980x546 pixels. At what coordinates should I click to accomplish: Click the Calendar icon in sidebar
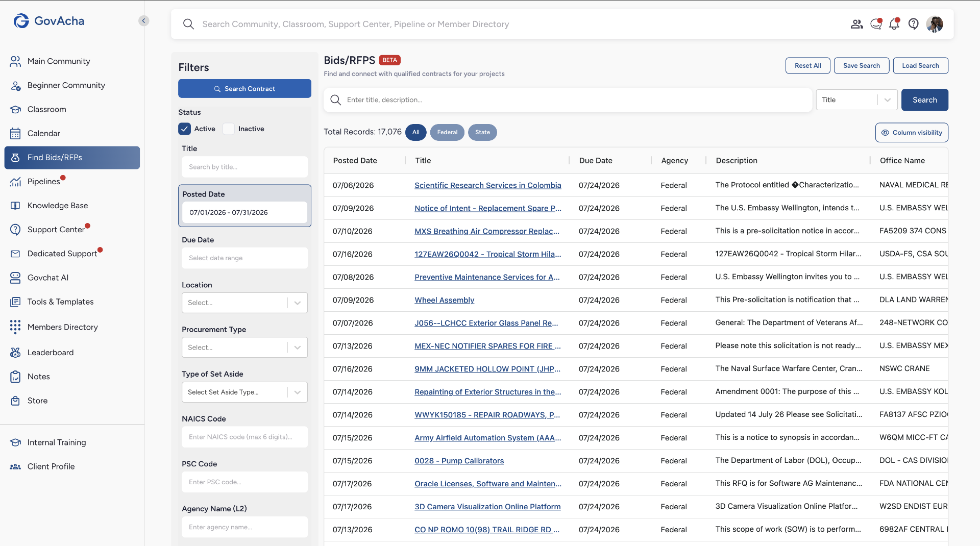(15, 133)
